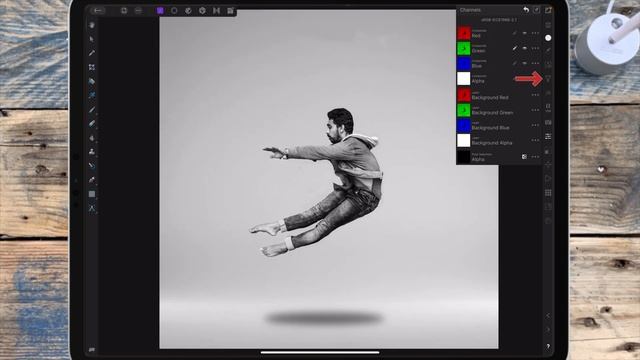This screenshot has width=640, height=360.
Task: Select the Move arrow tool
Action: (92, 39)
